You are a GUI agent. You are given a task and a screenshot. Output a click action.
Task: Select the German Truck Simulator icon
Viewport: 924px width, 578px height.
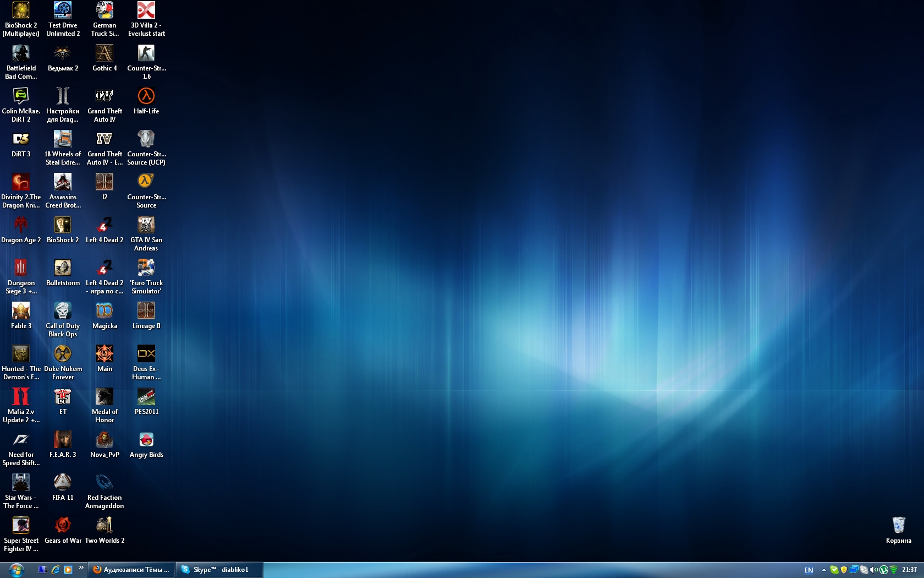[x=105, y=19]
